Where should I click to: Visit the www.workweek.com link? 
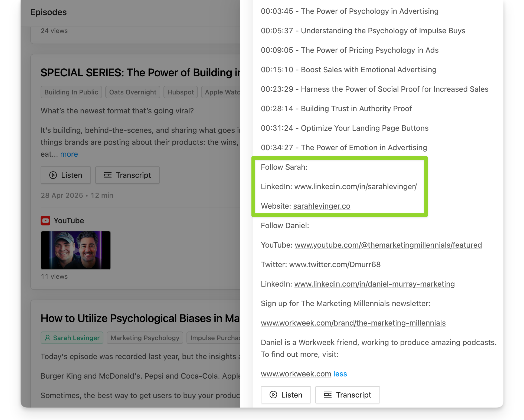296,374
